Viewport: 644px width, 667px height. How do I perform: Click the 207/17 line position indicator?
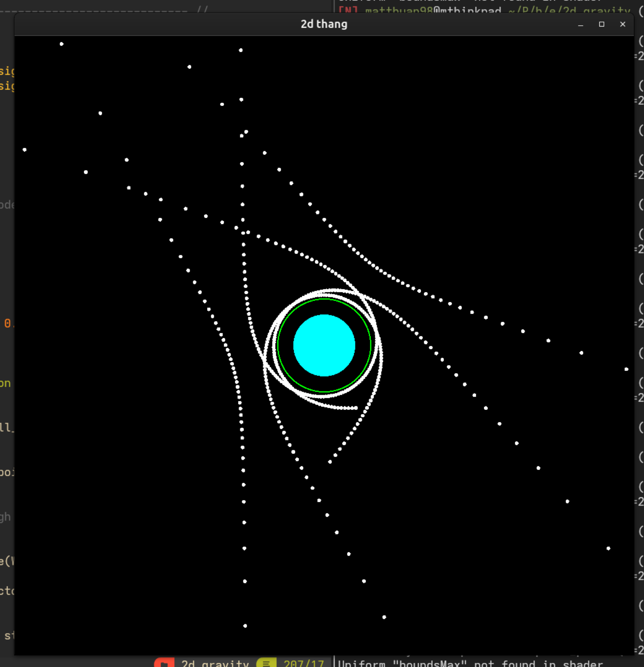tap(303, 663)
